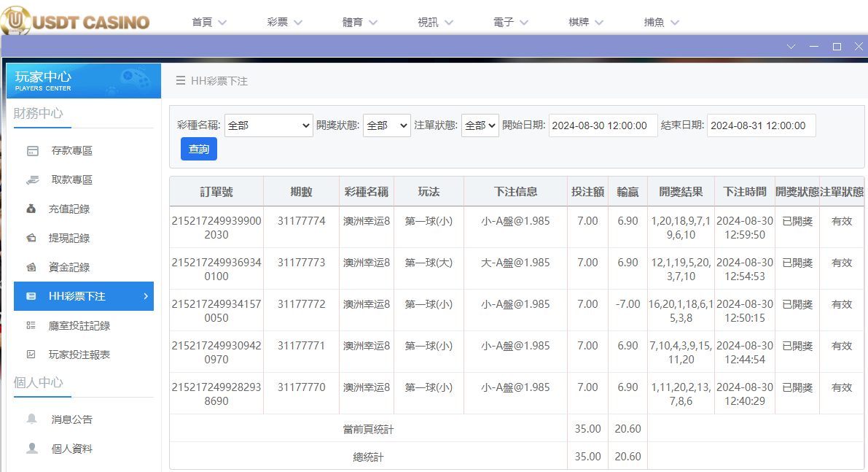Image resolution: width=868 pixels, height=472 pixels.
Task: Expand the 開獎狀態 draw status dropdown
Action: pos(386,125)
